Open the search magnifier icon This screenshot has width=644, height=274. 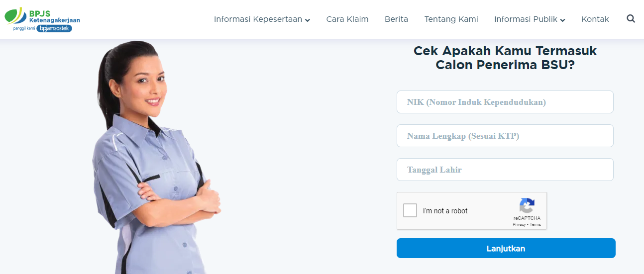tap(631, 19)
